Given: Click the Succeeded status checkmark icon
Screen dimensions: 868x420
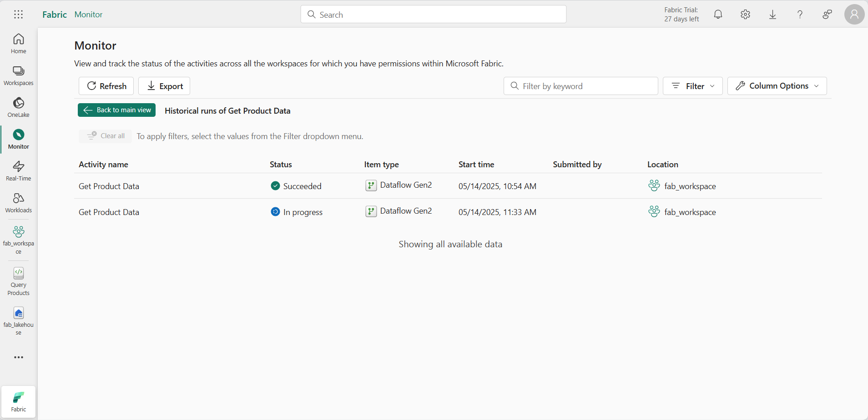Looking at the screenshot, I should [x=275, y=185].
